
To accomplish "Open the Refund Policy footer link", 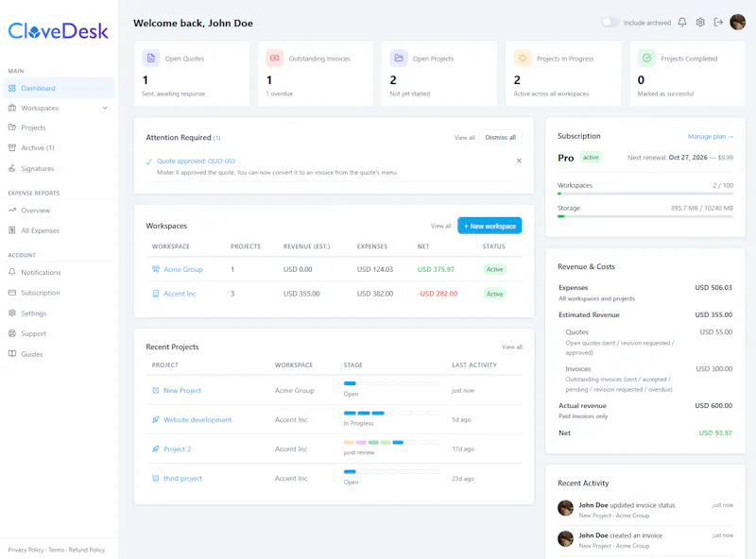I will pos(87,550).
